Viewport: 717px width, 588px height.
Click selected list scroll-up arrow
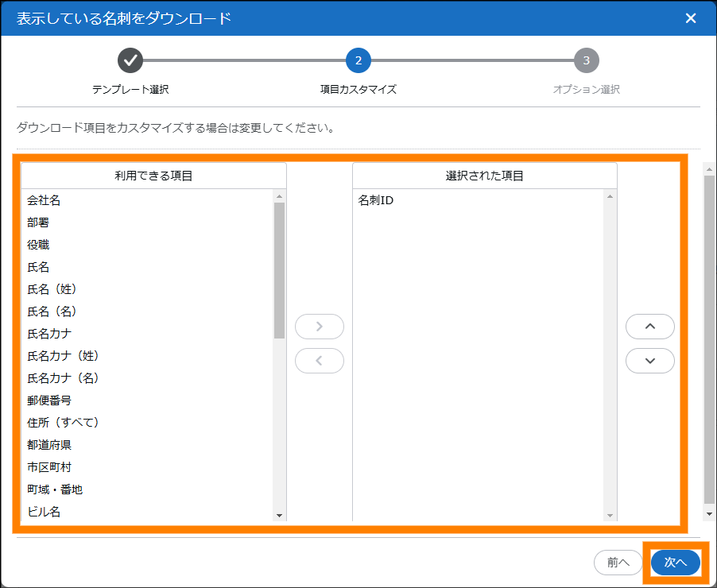click(x=610, y=195)
